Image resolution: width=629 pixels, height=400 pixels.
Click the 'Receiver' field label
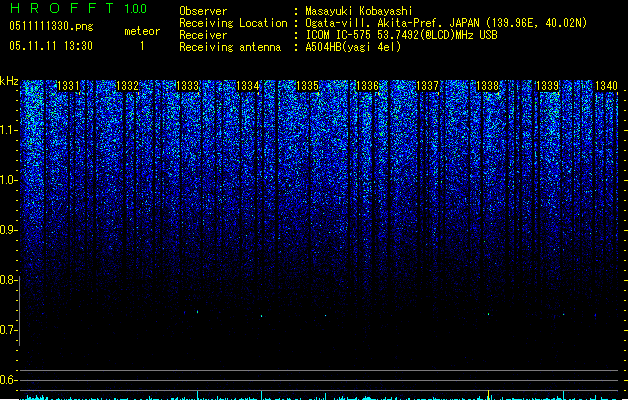point(203,35)
